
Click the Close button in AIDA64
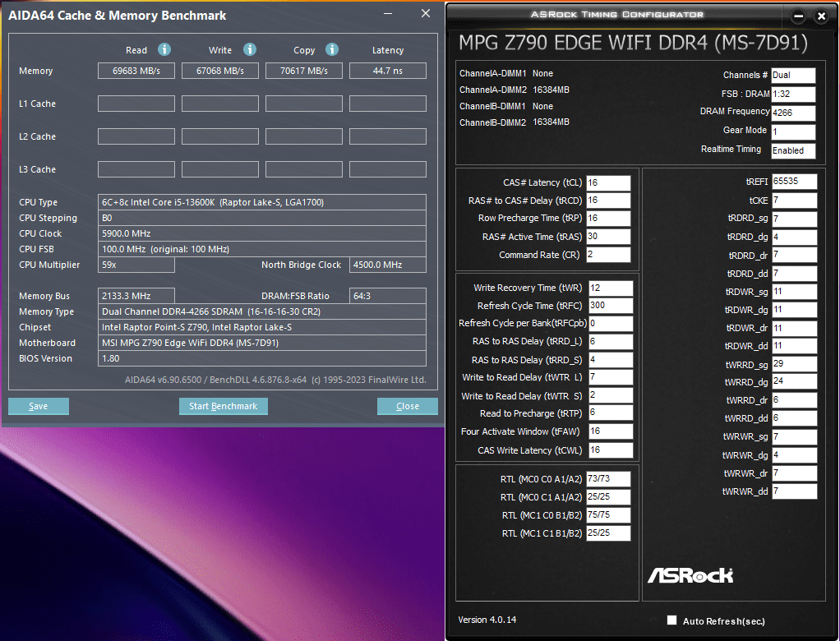(x=407, y=406)
